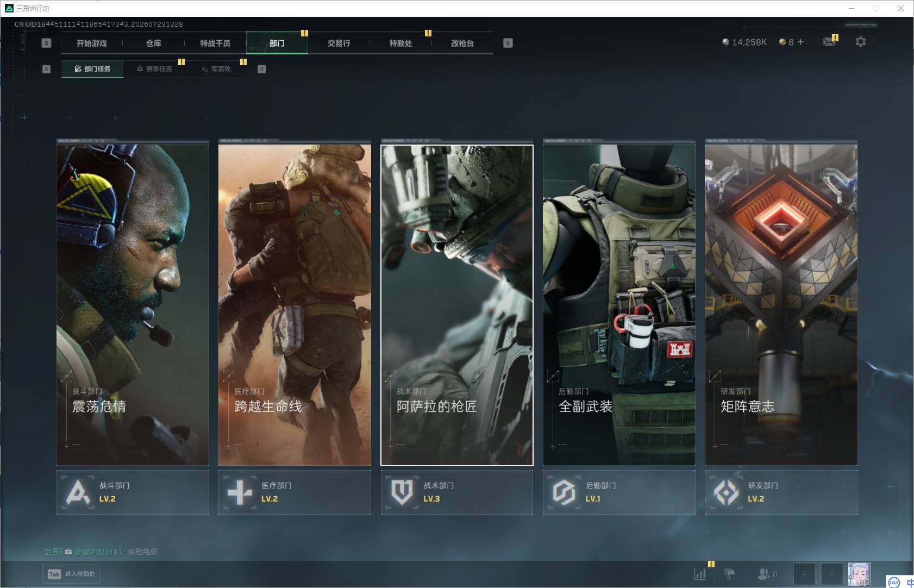Click the 14,258K currency balance
This screenshot has width=914, height=588.
(744, 42)
